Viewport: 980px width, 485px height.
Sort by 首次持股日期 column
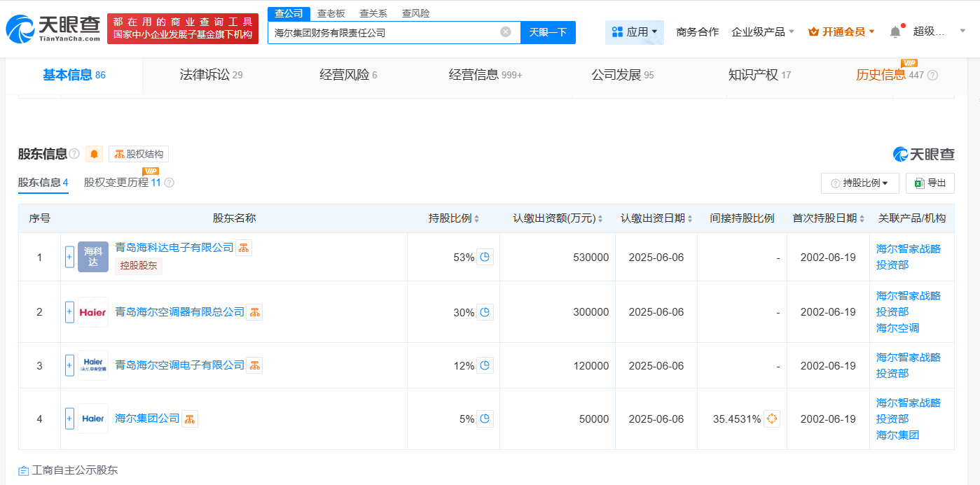[861, 218]
